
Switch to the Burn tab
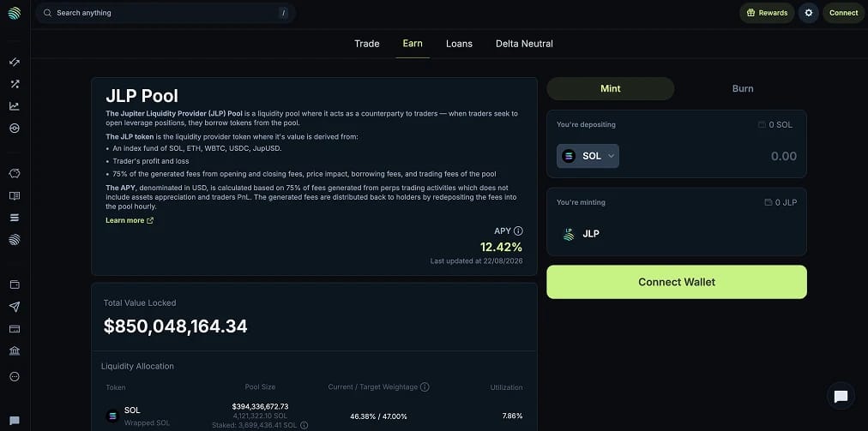[x=743, y=88]
